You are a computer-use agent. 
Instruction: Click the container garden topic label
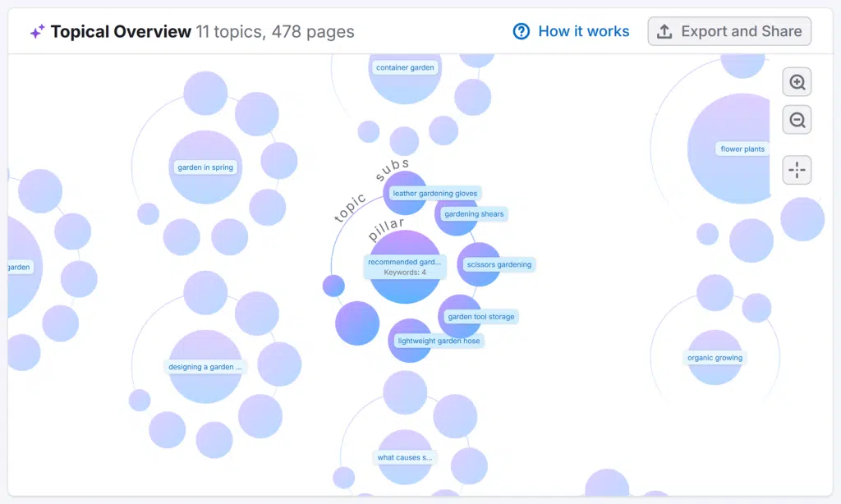pos(404,67)
